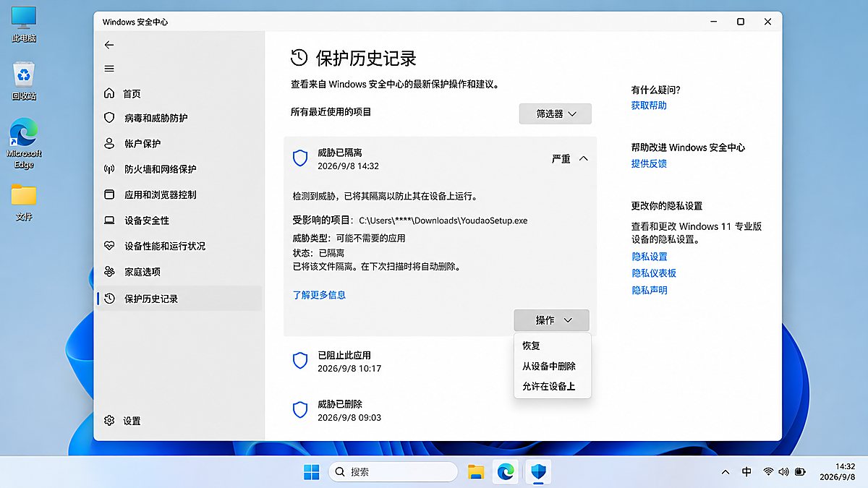Click the 严重 severity label

click(561, 159)
